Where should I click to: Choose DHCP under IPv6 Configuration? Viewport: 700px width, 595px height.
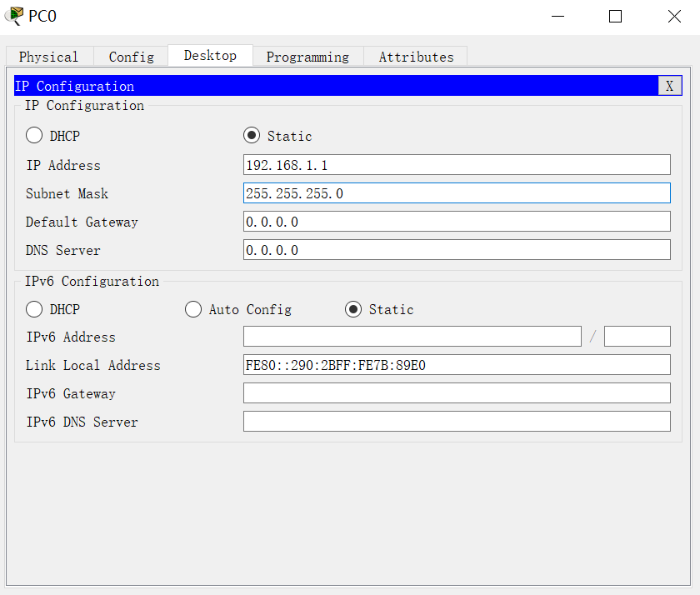pos(34,309)
